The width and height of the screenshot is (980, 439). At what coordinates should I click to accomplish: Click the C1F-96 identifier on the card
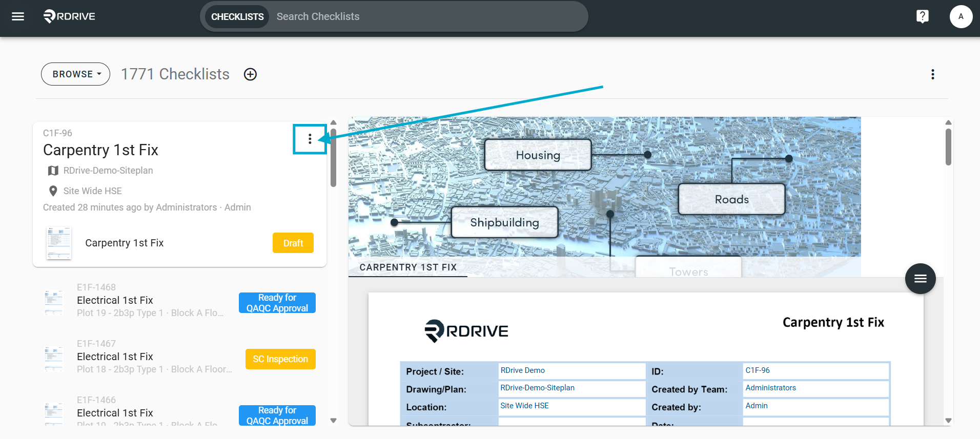pyautogui.click(x=57, y=133)
